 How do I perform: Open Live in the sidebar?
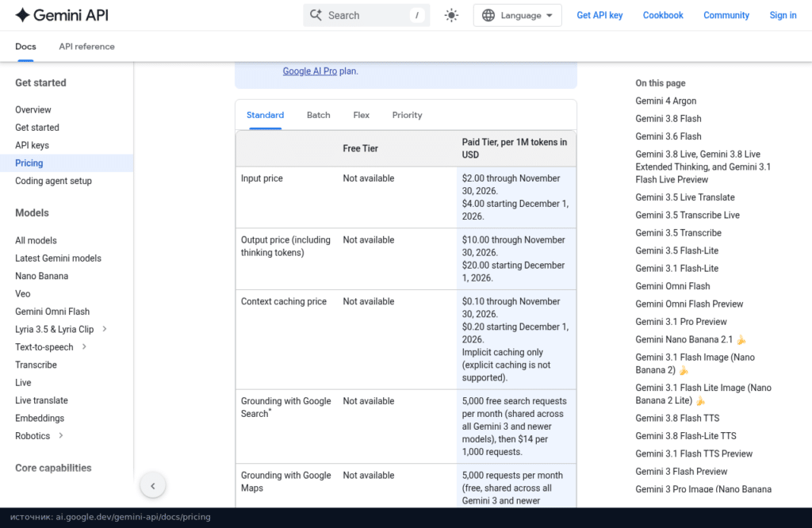[x=23, y=383]
